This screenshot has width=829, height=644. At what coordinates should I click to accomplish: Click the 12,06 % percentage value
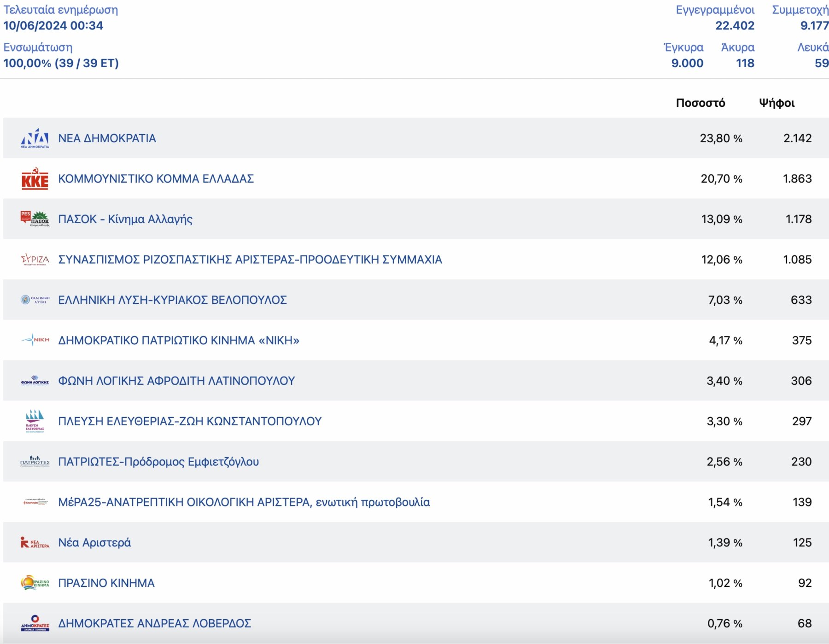coord(722,260)
